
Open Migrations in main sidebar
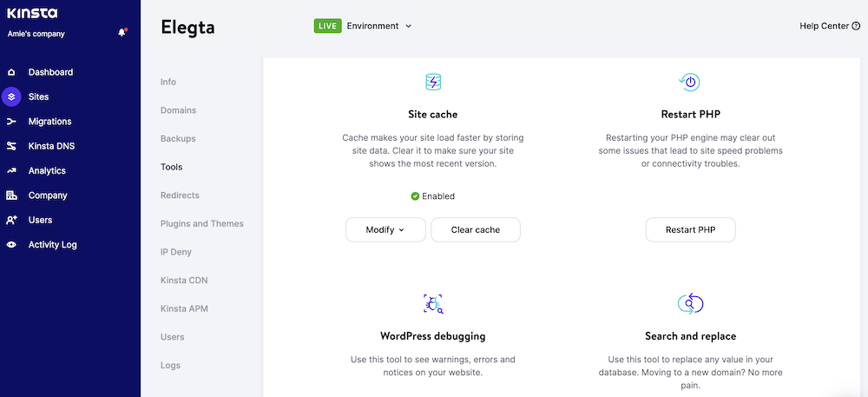pyautogui.click(x=49, y=122)
